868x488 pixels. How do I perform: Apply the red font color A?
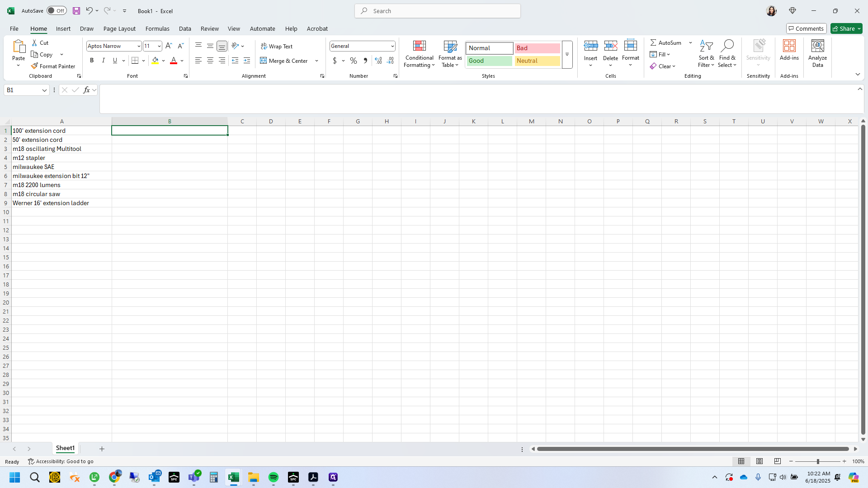pos(174,61)
